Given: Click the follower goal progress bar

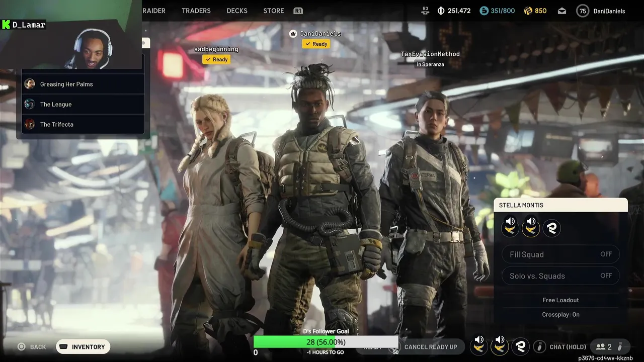Looking at the screenshot, I should (x=326, y=342).
